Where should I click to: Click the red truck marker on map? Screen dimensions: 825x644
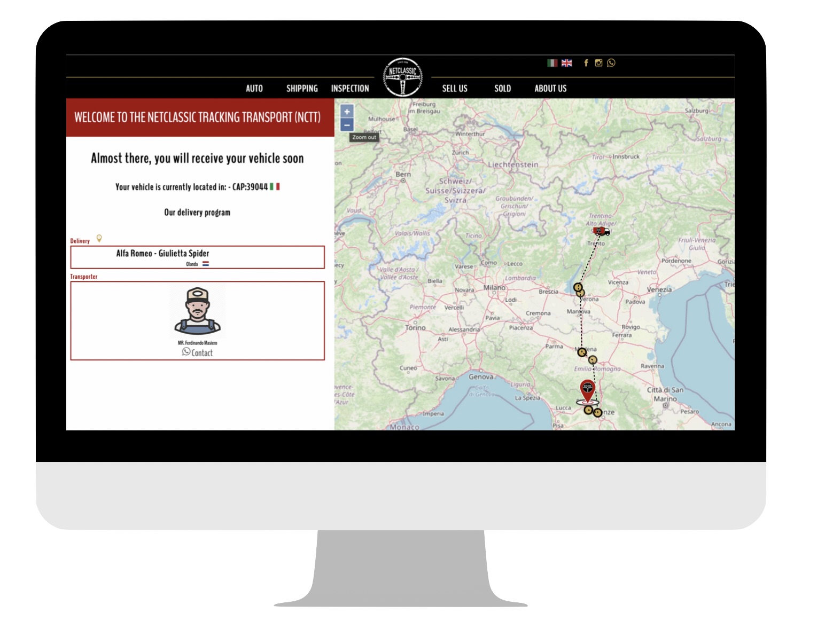coord(601,231)
